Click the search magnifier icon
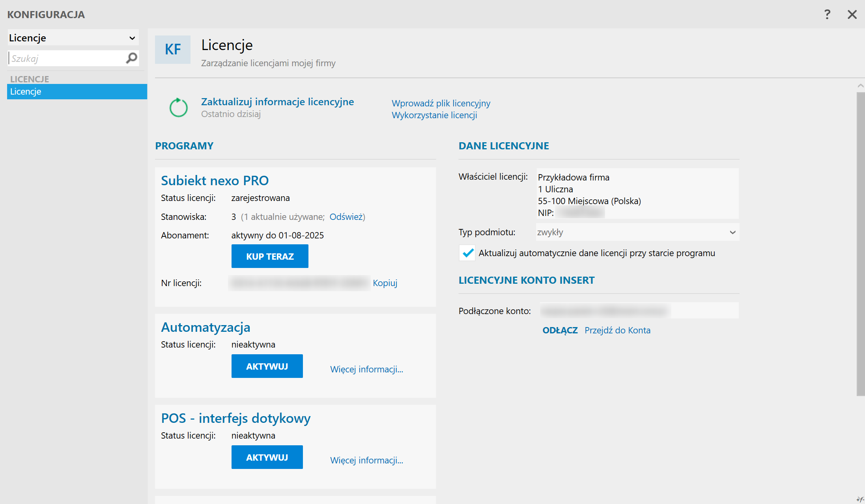The width and height of the screenshot is (865, 504). point(131,58)
